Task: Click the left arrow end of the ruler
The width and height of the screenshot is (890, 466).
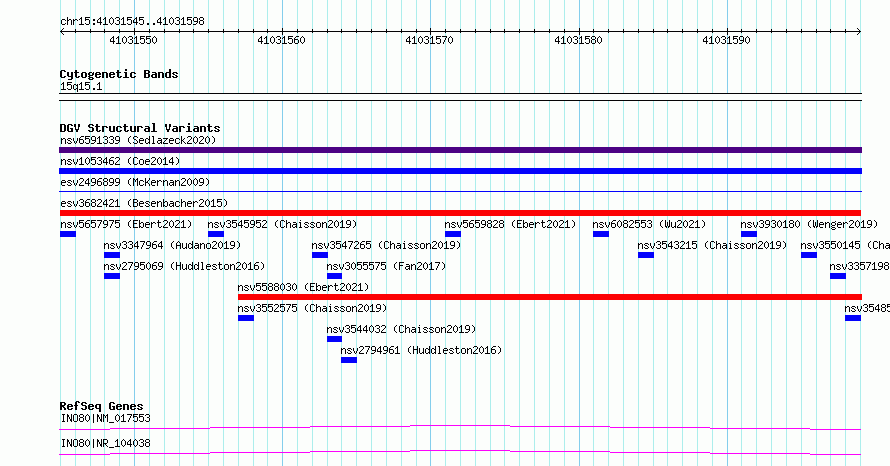Action: (x=62, y=32)
